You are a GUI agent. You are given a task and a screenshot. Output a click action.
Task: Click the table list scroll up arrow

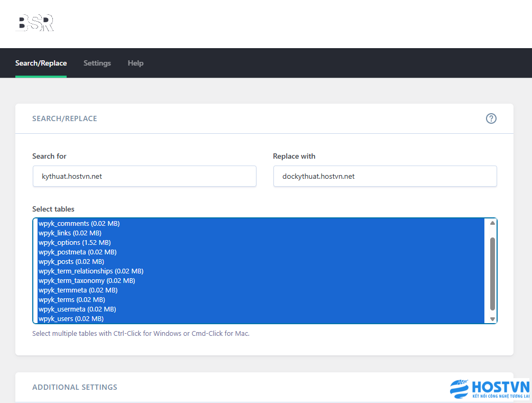[x=492, y=223]
